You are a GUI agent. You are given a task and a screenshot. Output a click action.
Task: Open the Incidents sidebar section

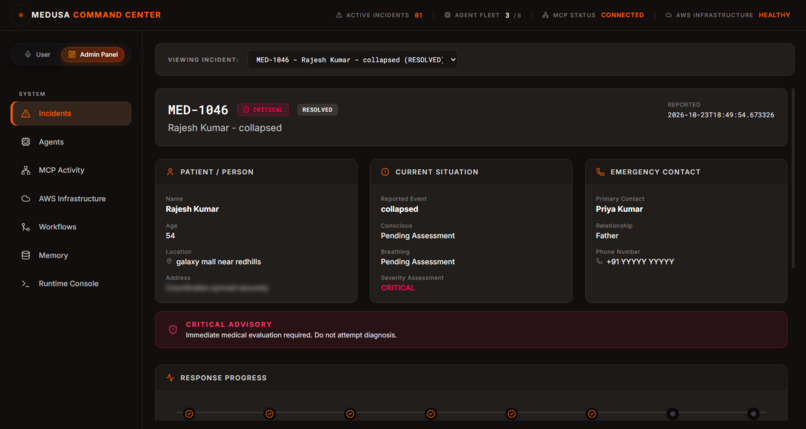click(71, 114)
